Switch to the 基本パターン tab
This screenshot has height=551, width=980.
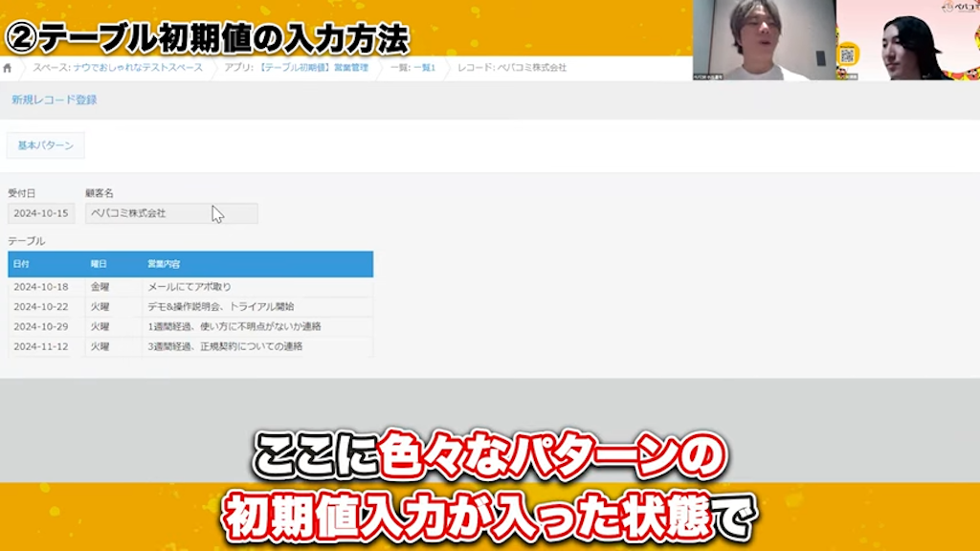click(x=45, y=145)
